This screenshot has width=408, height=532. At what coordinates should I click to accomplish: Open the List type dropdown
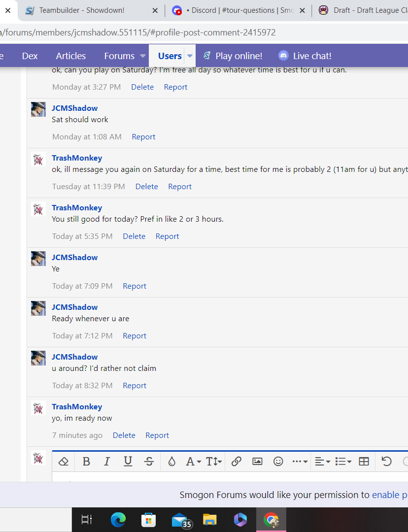tap(343, 462)
